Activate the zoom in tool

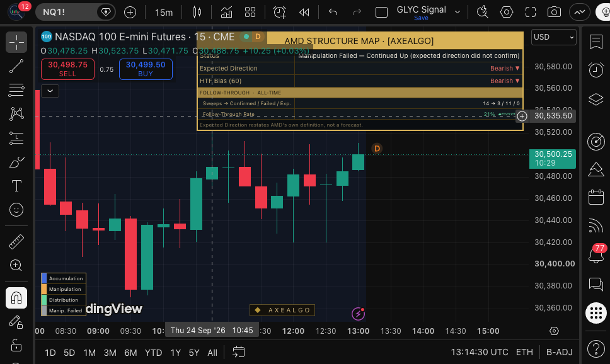coord(16,265)
